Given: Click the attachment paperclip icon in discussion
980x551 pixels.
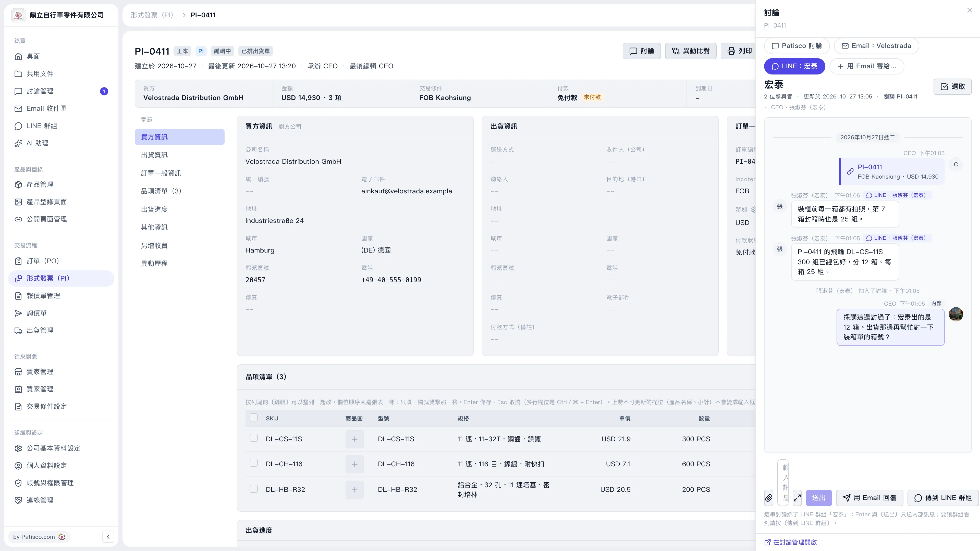Looking at the screenshot, I should [769, 498].
